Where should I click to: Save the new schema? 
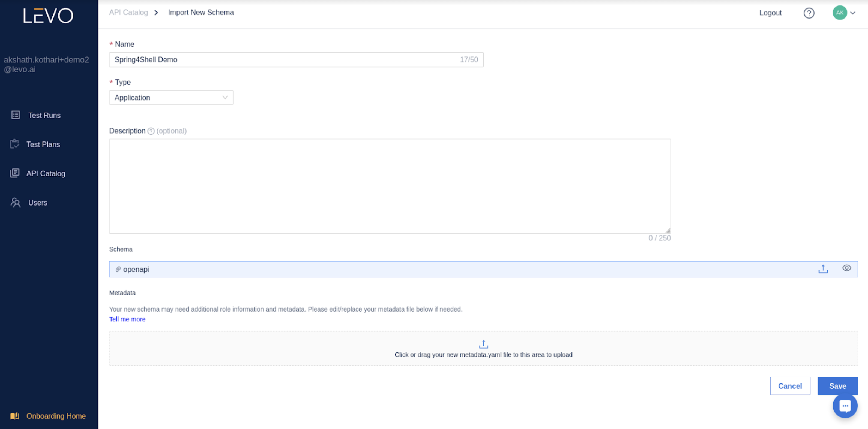pyautogui.click(x=837, y=386)
